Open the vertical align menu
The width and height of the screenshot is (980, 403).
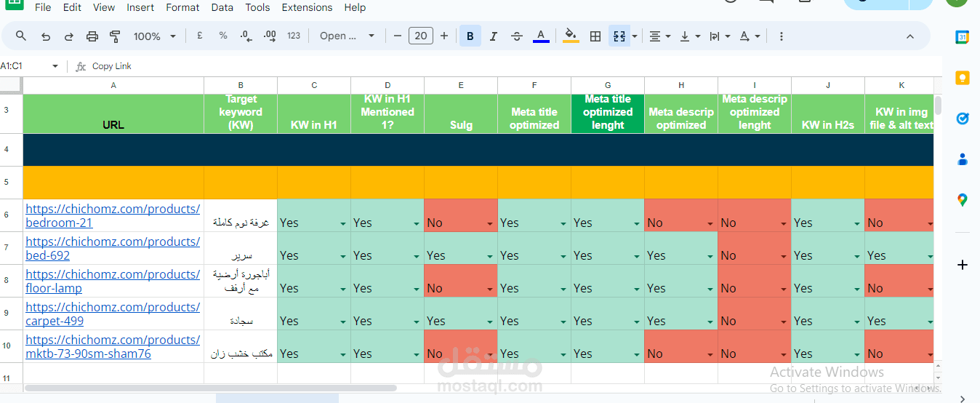click(690, 36)
